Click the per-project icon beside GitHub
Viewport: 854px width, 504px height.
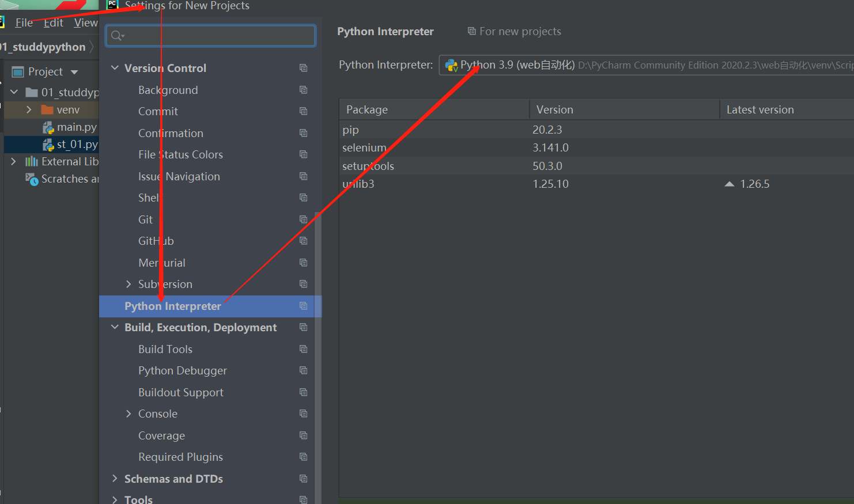pyautogui.click(x=303, y=241)
